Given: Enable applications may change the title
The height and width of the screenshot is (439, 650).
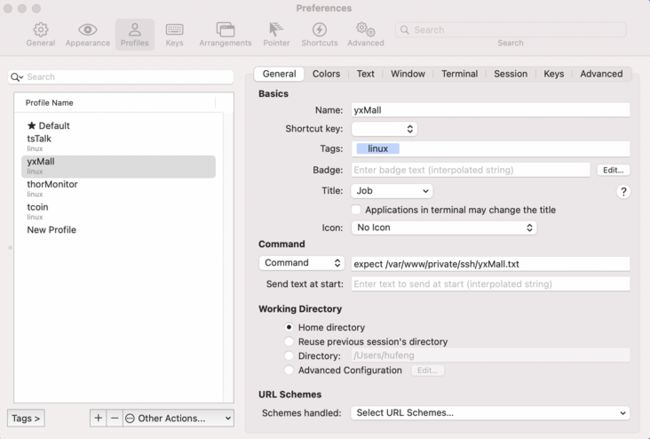Looking at the screenshot, I should click(x=356, y=210).
